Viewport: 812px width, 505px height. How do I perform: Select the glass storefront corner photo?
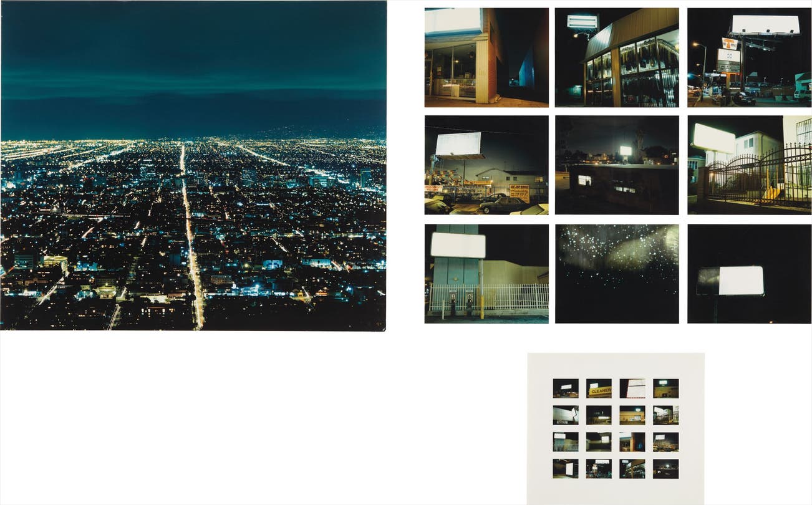[x=486, y=57]
